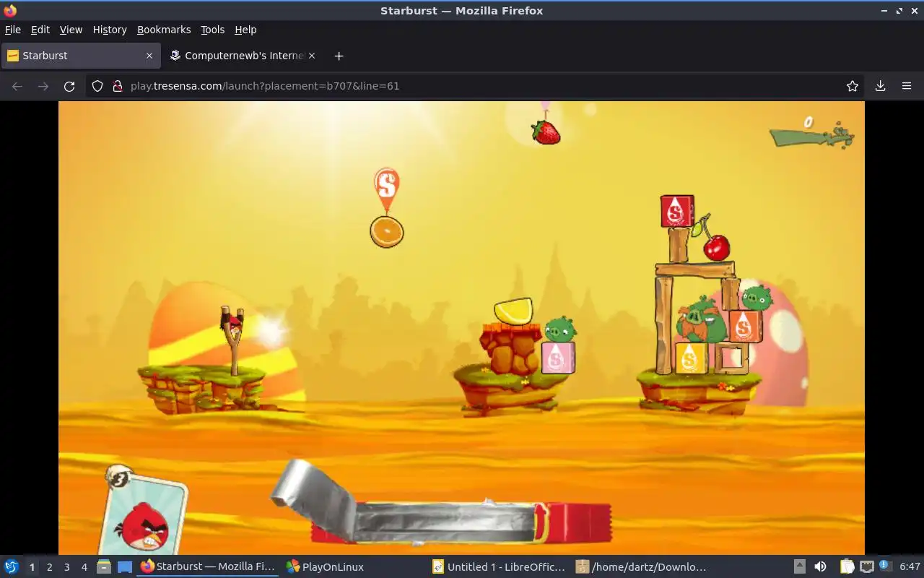Open tracking protection shield info
924x578 pixels.
point(97,86)
